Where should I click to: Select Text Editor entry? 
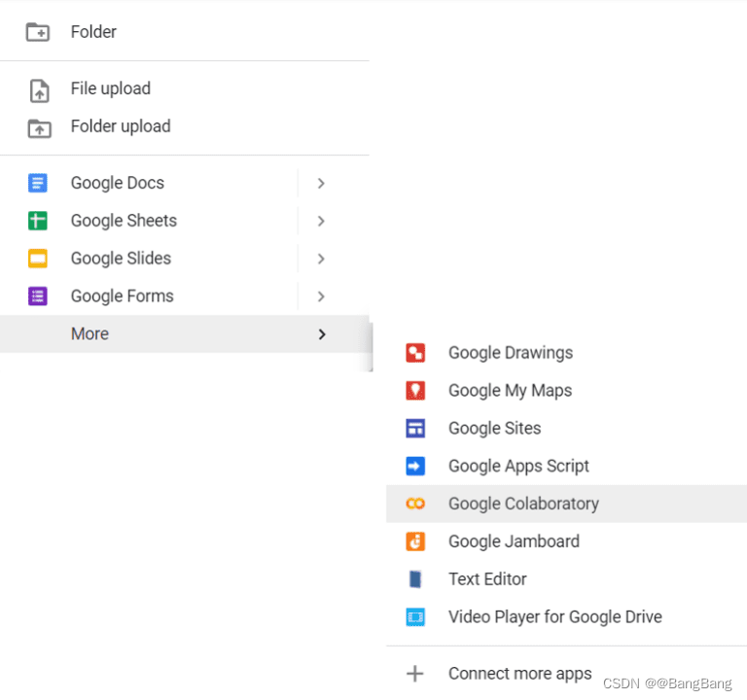coord(566,579)
